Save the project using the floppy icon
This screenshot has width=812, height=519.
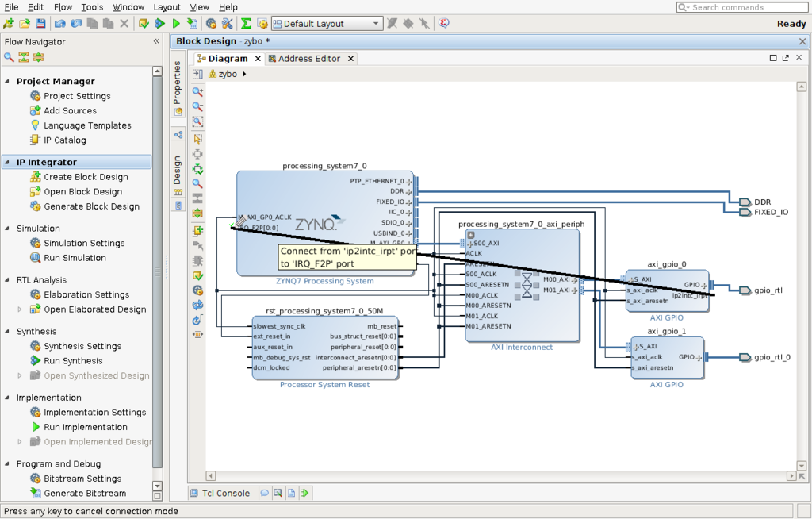40,23
